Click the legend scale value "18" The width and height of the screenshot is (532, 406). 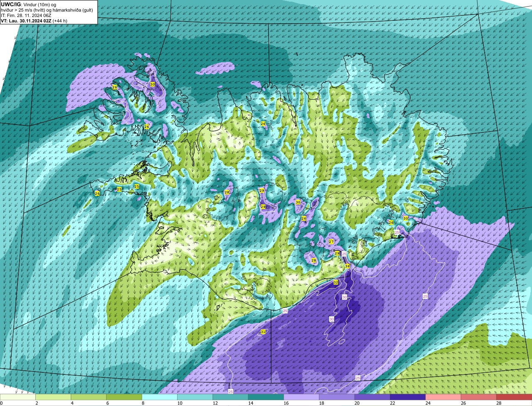point(321,403)
